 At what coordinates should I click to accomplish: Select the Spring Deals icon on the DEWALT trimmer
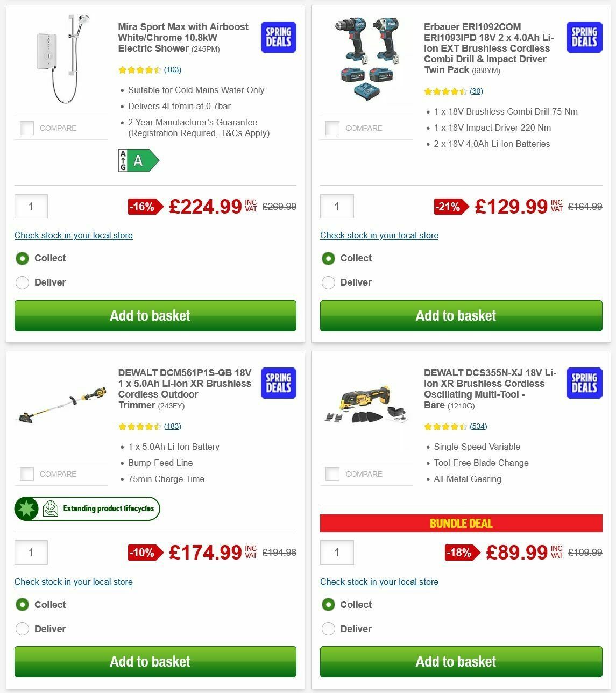coord(278,383)
